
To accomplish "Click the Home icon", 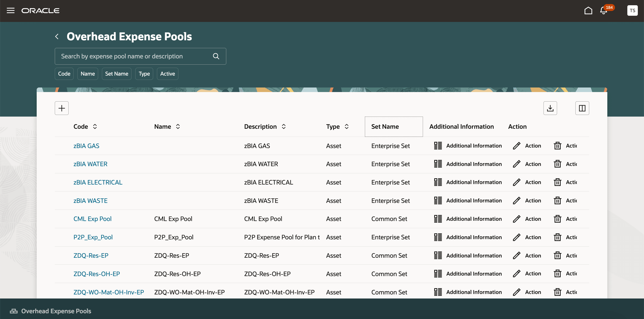I will click(x=589, y=10).
